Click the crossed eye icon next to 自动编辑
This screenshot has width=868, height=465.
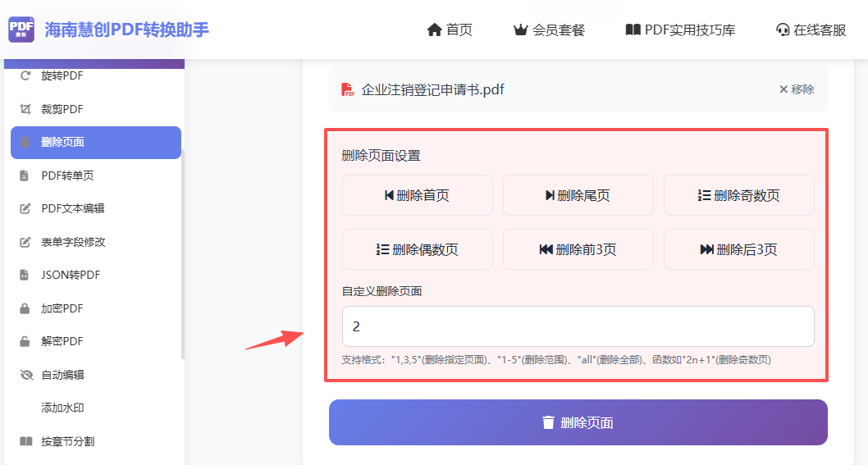point(26,375)
